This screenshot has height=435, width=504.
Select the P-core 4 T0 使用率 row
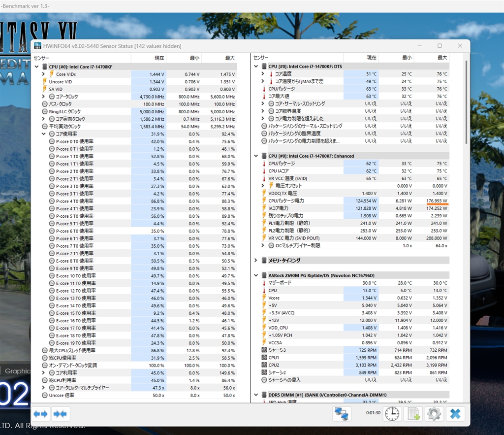[135, 201]
